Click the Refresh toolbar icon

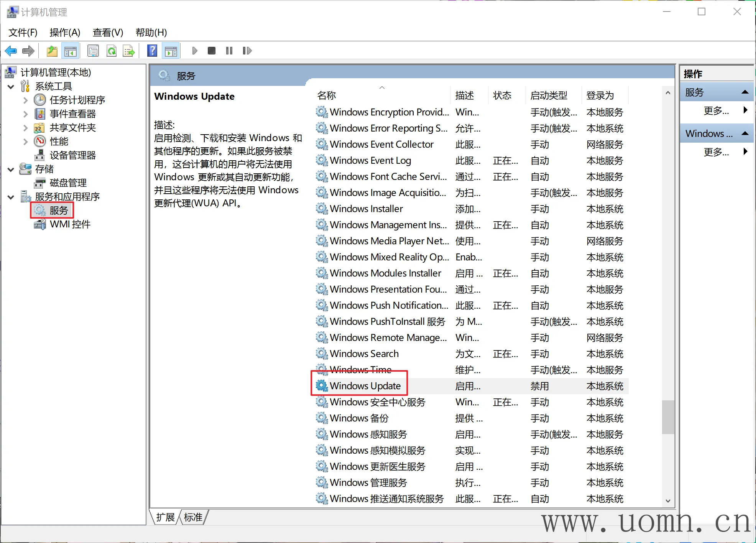[112, 51]
